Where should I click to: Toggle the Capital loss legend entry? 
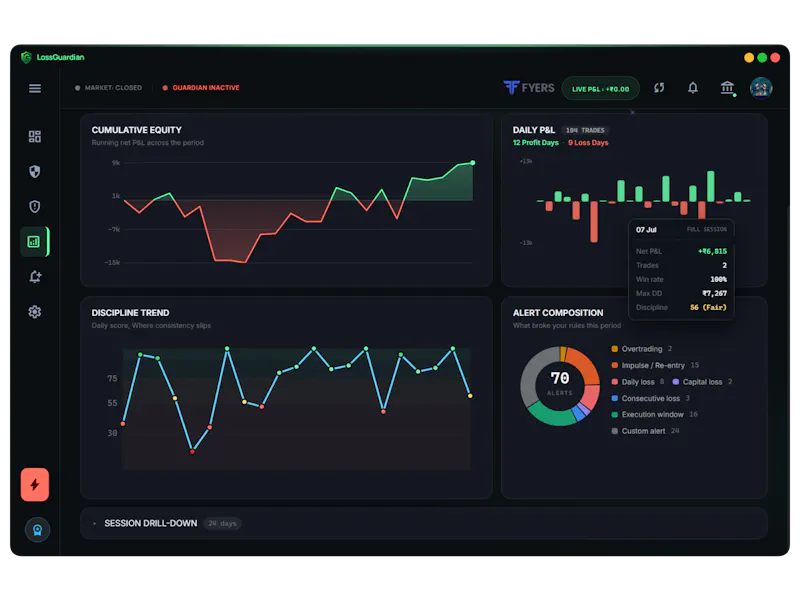click(703, 382)
